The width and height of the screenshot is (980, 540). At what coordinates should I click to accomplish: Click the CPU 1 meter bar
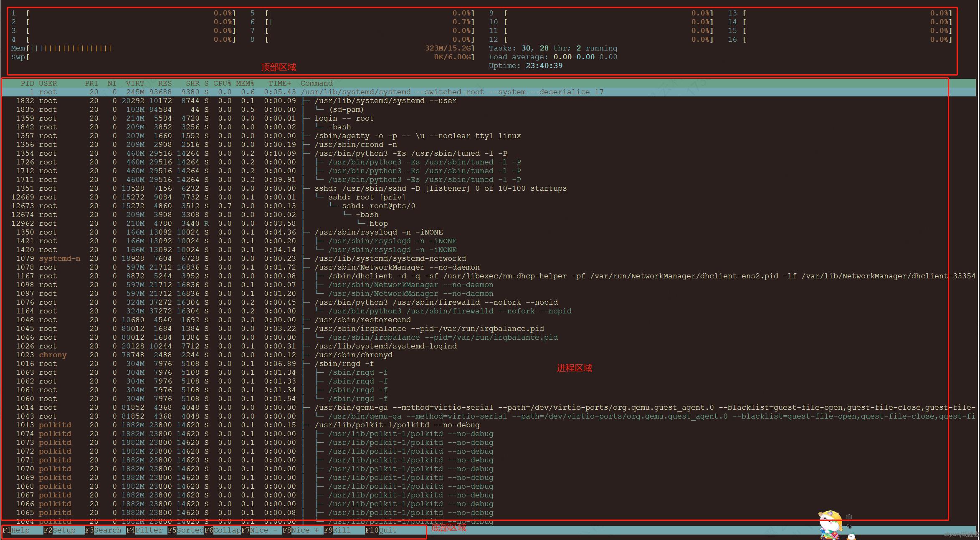click(x=124, y=13)
